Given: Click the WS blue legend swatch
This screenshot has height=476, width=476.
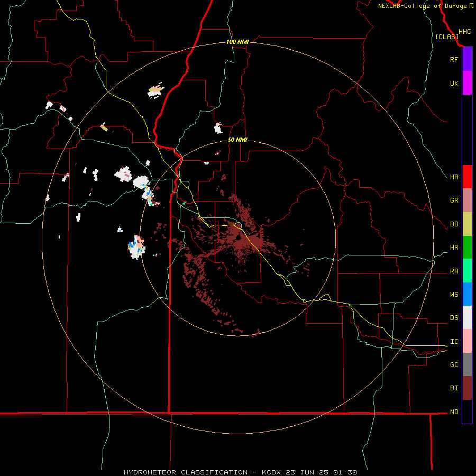Looking at the screenshot, I should [x=467, y=294].
